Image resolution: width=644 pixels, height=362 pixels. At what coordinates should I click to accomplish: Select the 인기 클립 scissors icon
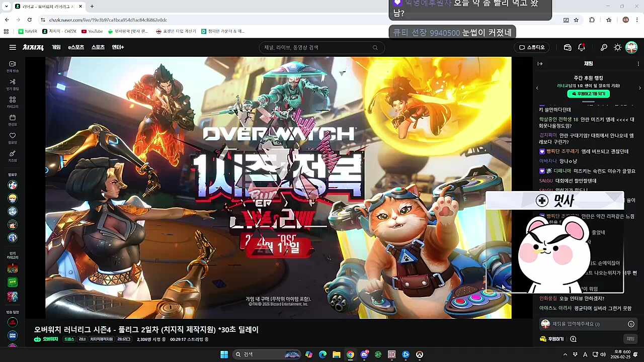point(12,82)
